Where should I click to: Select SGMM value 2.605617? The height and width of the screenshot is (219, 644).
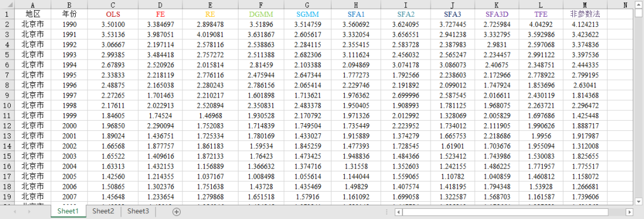pos(308,35)
